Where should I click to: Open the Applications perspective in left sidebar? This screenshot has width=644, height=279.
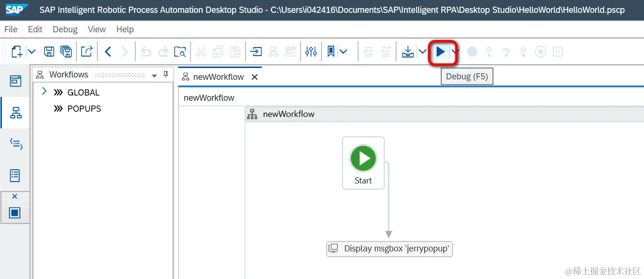(x=16, y=81)
